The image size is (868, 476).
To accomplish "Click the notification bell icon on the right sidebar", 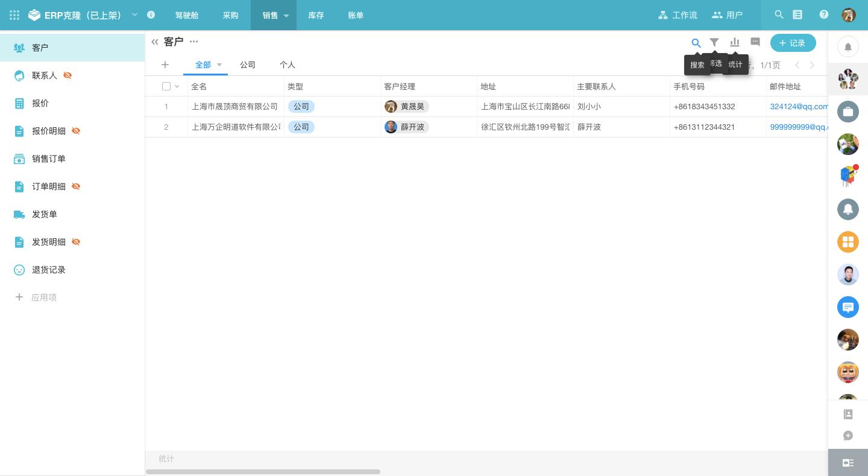I will [848, 46].
